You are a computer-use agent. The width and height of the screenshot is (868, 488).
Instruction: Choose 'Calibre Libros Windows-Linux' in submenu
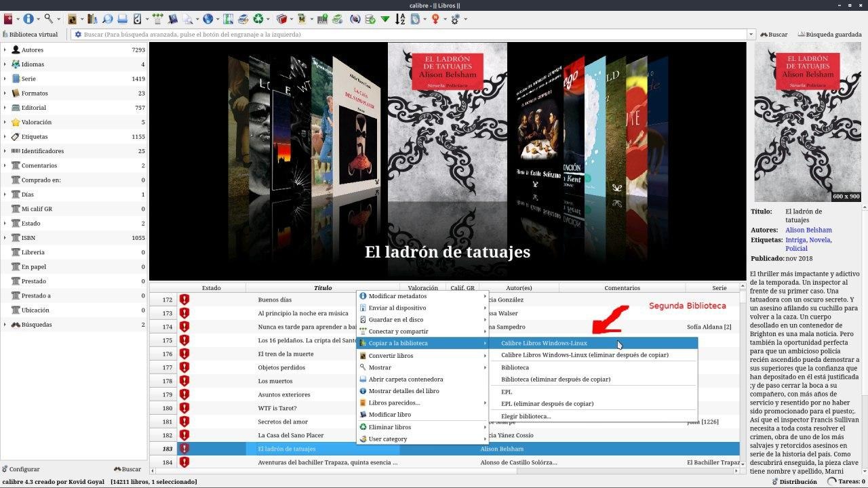544,343
